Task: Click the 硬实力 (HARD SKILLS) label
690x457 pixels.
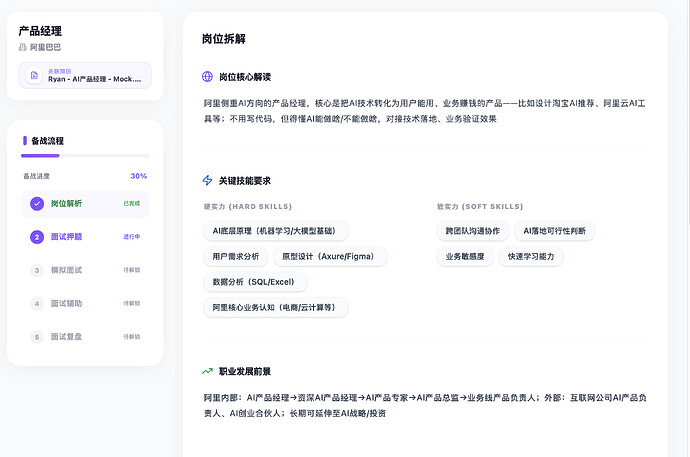Action: tap(248, 207)
